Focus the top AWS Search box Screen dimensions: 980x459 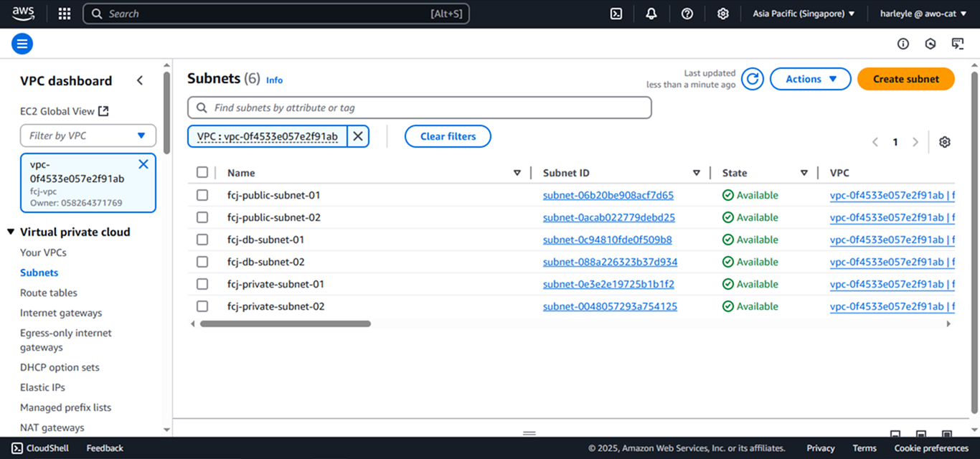[x=276, y=14]
